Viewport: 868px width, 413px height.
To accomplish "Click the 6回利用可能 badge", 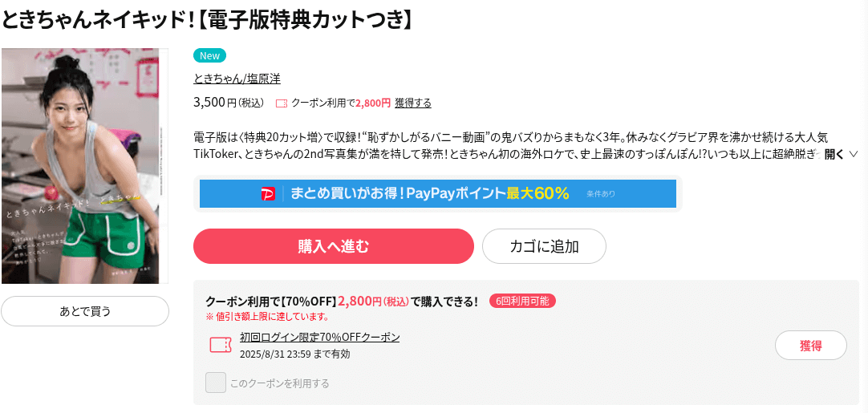I will [x=522, y=302].
